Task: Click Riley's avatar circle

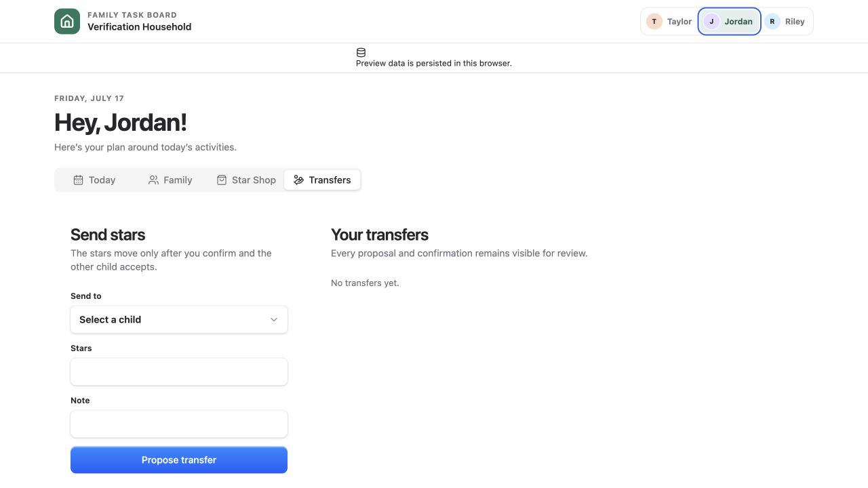Action: pyautogui.click(x=772, y=21)
